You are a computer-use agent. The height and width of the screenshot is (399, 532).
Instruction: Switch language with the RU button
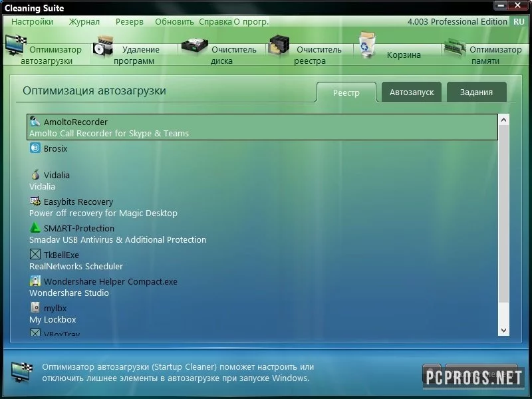(x=519, y=22)
